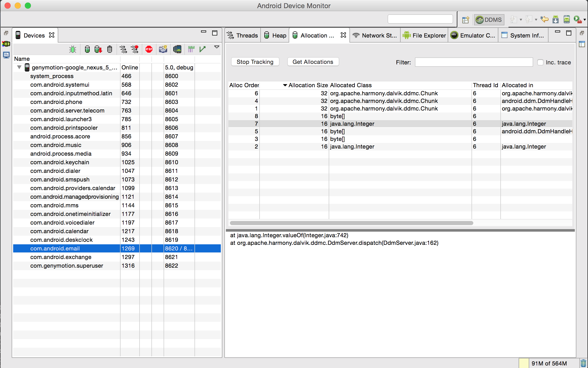
Task: Minimize the Allocation Tracker panel group
Action: (x=557, y=32)
